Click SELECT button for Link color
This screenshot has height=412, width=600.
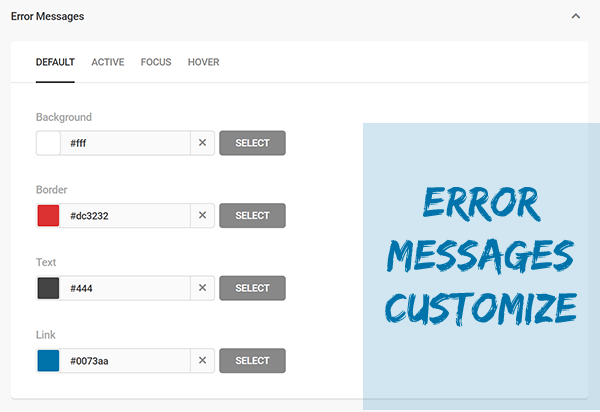252,360
